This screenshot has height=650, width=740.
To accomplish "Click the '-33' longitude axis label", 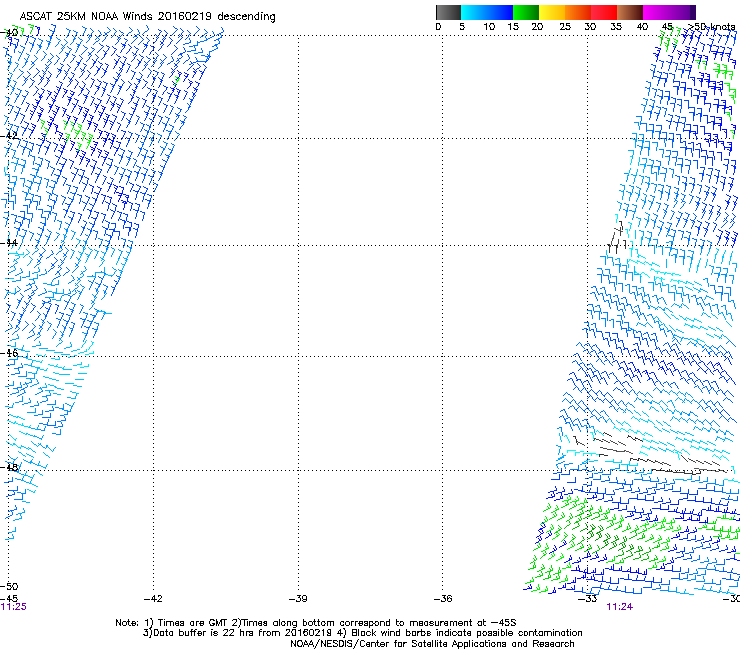I will (x=588, y=599).
